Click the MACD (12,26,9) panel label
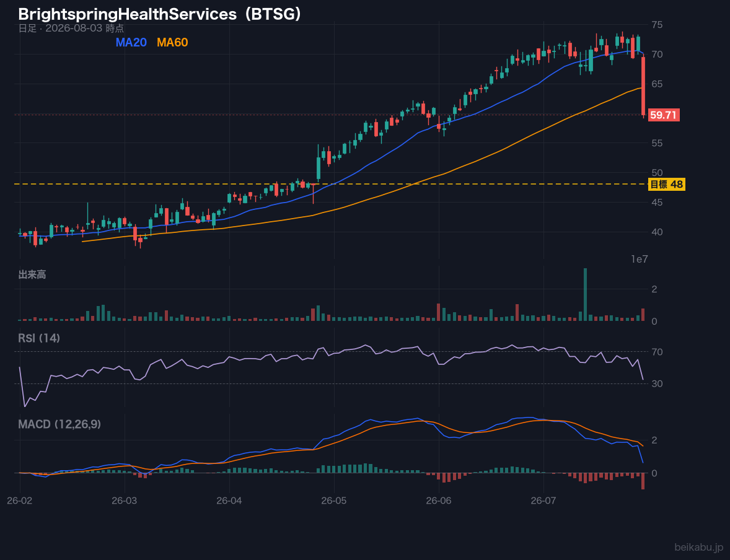 (59, 424)
